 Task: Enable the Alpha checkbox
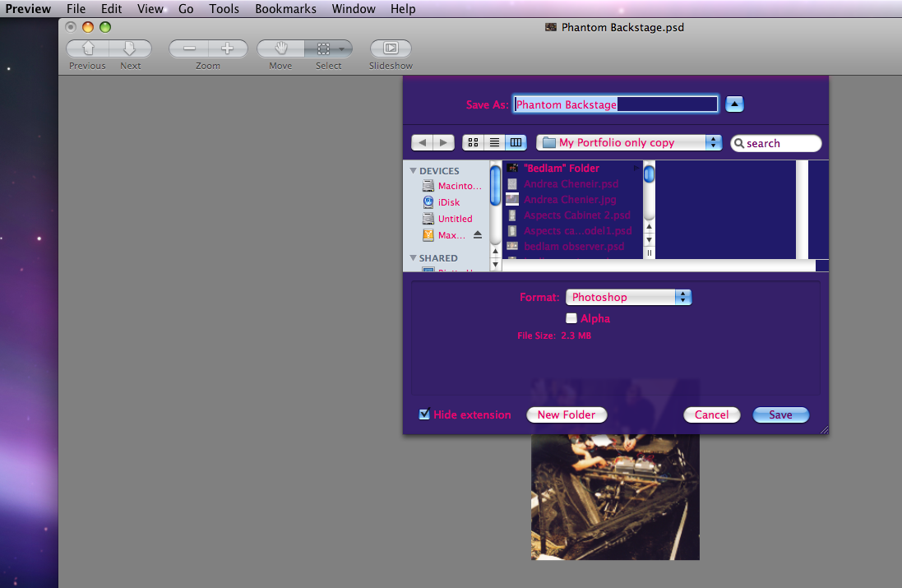[571, 318]
